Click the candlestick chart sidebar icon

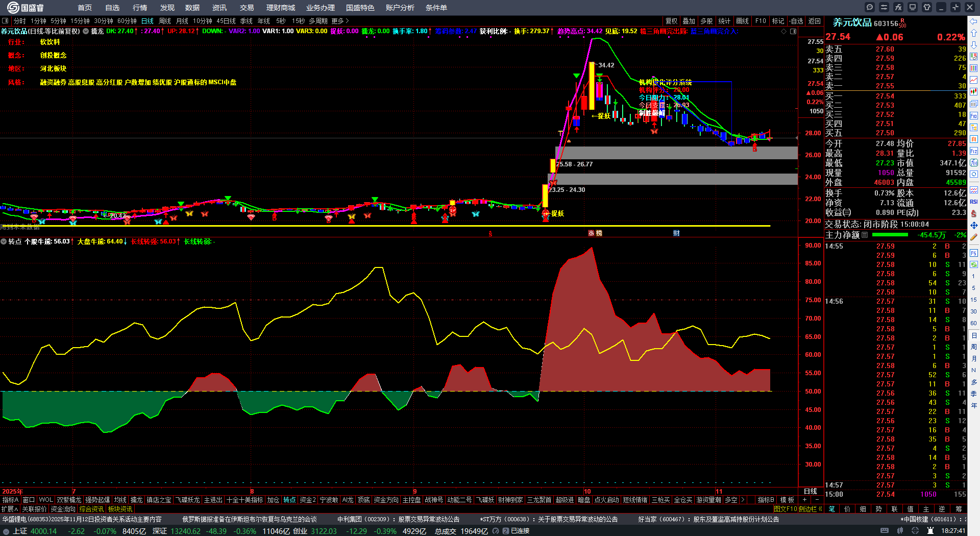tap(974, 91)
